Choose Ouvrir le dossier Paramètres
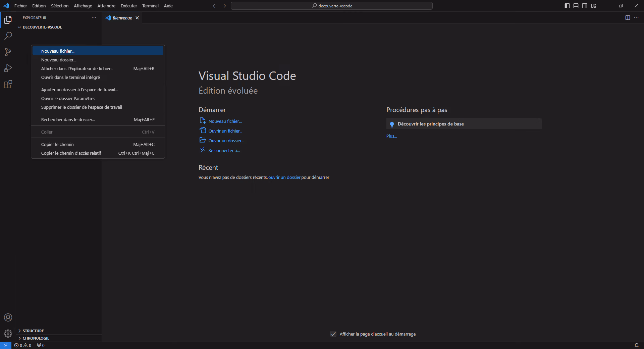 [x=98, y=98]
